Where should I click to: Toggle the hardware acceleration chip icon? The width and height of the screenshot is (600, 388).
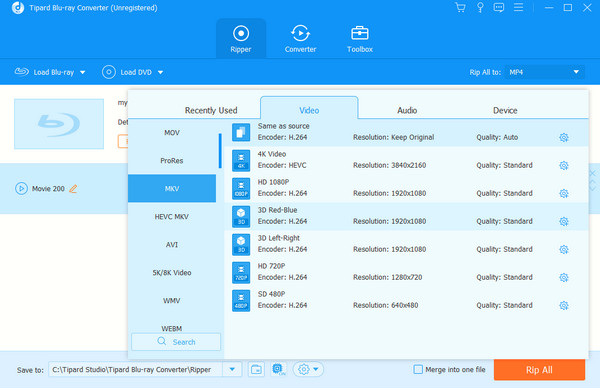278,369
